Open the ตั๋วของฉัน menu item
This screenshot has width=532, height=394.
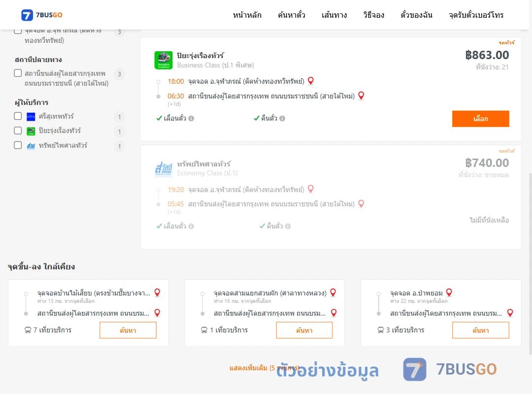[x=416, y=15]
